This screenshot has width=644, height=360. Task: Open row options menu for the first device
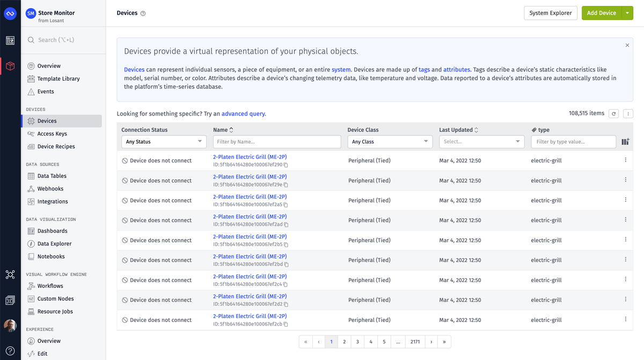625,160
